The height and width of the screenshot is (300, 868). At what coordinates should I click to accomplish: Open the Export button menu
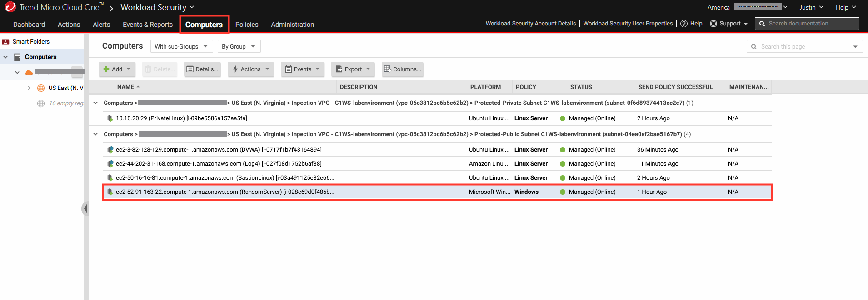[353, 69]
